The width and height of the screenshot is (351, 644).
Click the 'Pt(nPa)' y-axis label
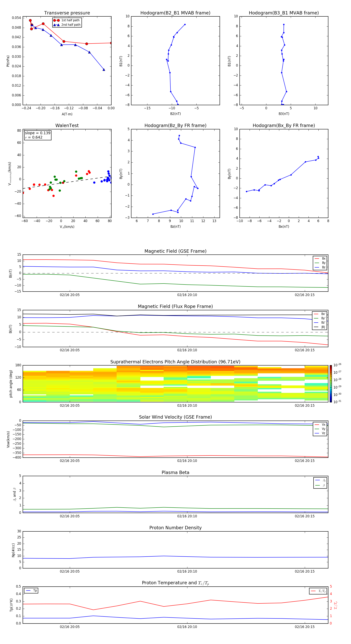click(8, 61)
